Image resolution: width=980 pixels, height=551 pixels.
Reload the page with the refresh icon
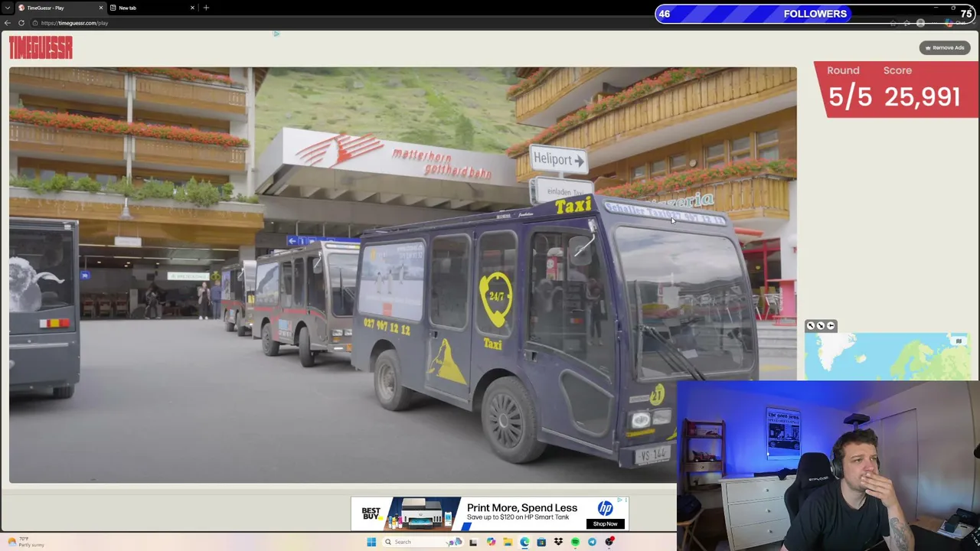pos(21,23)
